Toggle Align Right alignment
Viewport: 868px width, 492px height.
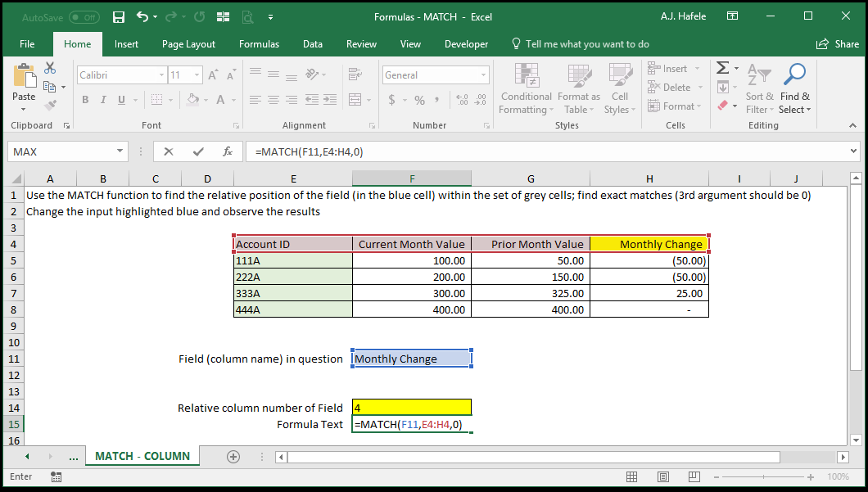point(292,100)
